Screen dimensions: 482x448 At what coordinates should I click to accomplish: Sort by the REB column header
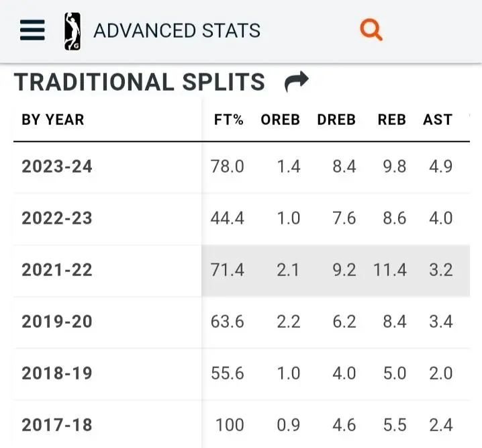pyautogui.click(x=391, y=120)
